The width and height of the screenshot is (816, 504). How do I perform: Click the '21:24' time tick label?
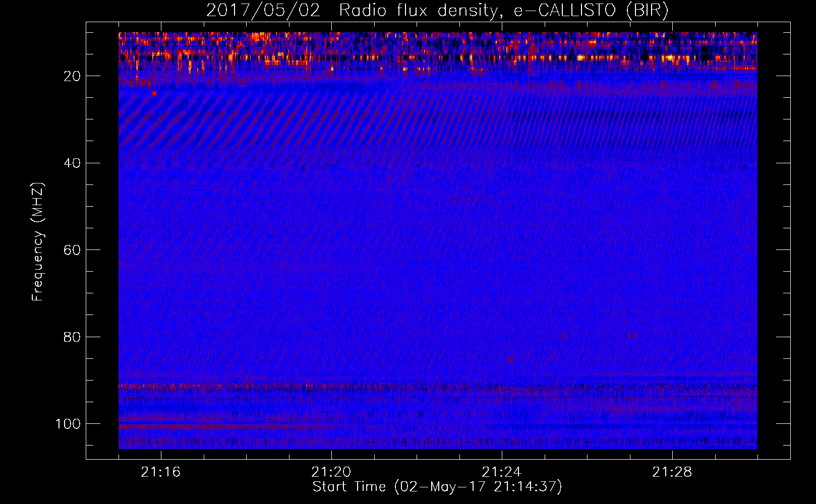tap(502, 472)
